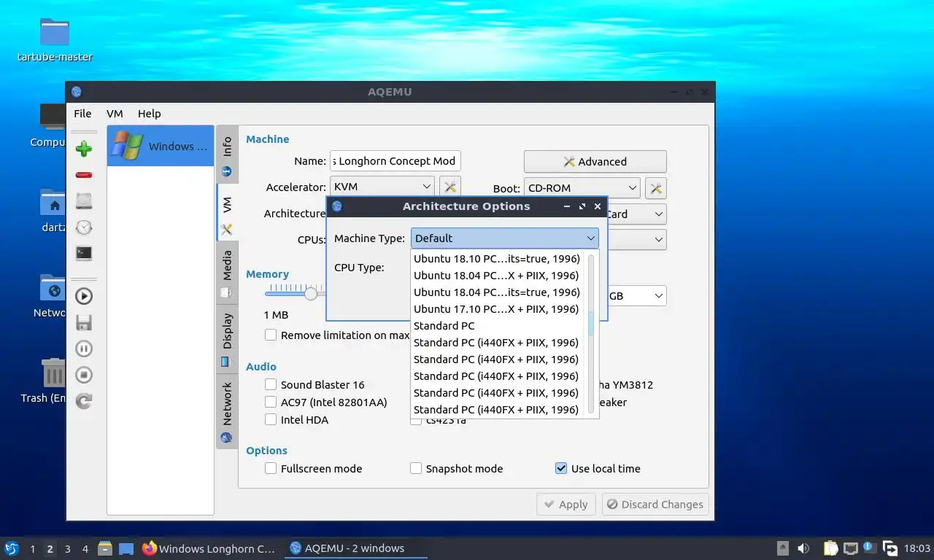This screenshot has width=934, height=560.
Task: Stop the VM using the stop icon
Action: coord(84,375)
